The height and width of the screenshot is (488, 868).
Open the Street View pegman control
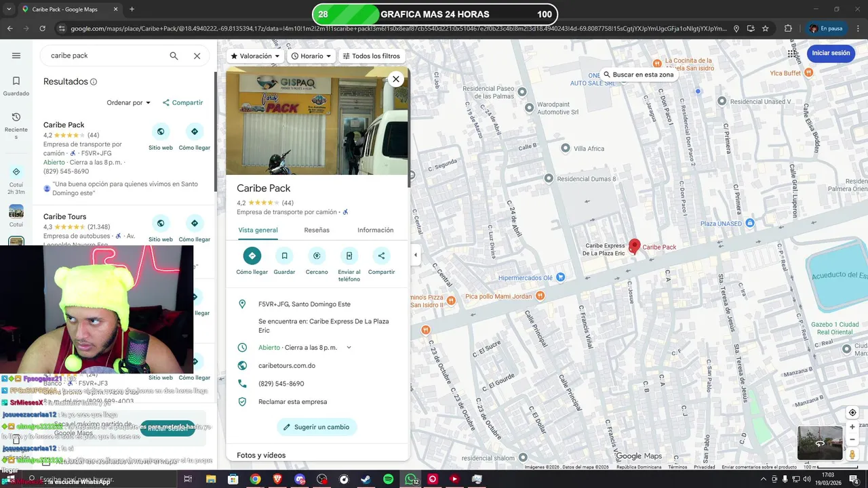tap(852, 455)
